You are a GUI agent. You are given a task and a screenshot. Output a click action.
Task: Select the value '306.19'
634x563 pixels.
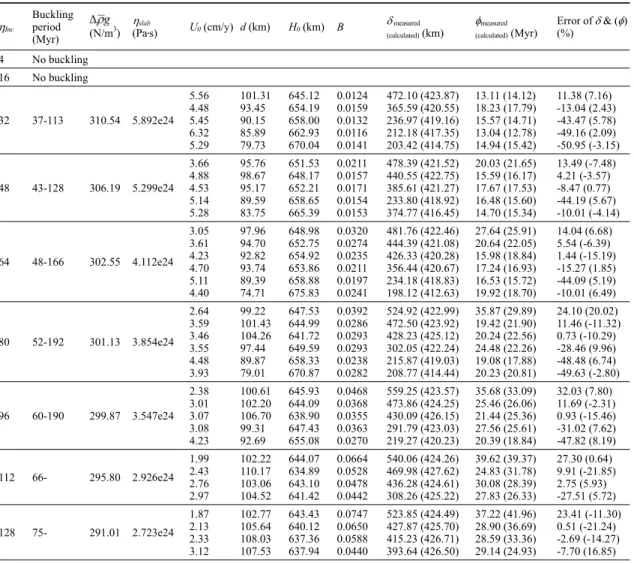click(105, 188)
